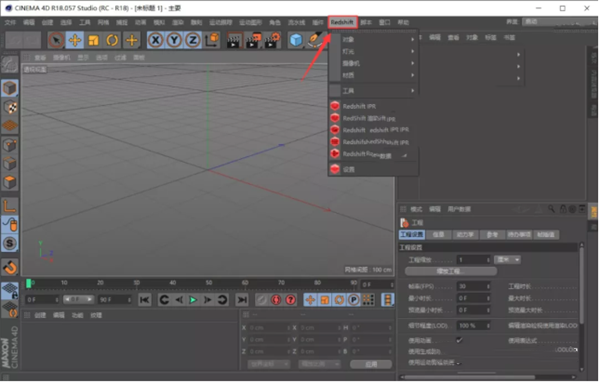600x382 pixels.
Task: Toggle the parameter P keyframe button
Action: 354,300
